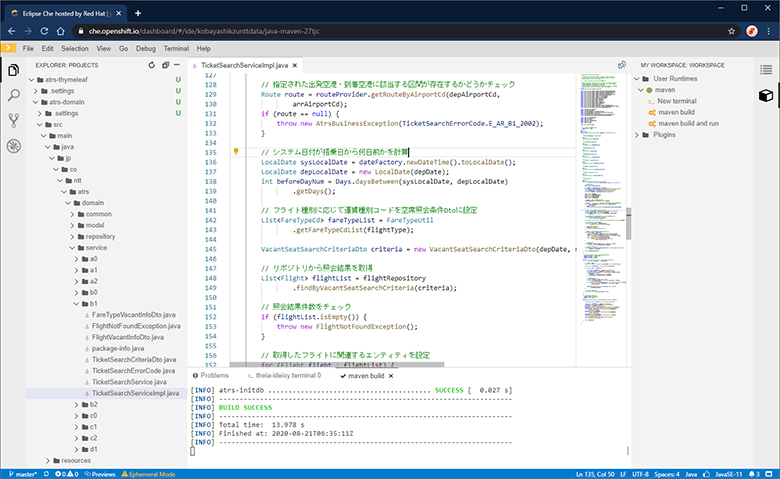Click the yellow Che main menu arrow
780x479 pixels.
coord(8,48)
